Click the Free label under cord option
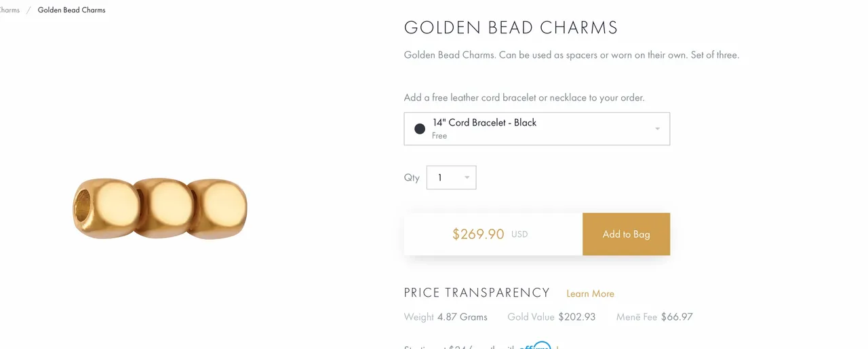Viewport: 868px width, 349px height. click(x=439, y=136)
